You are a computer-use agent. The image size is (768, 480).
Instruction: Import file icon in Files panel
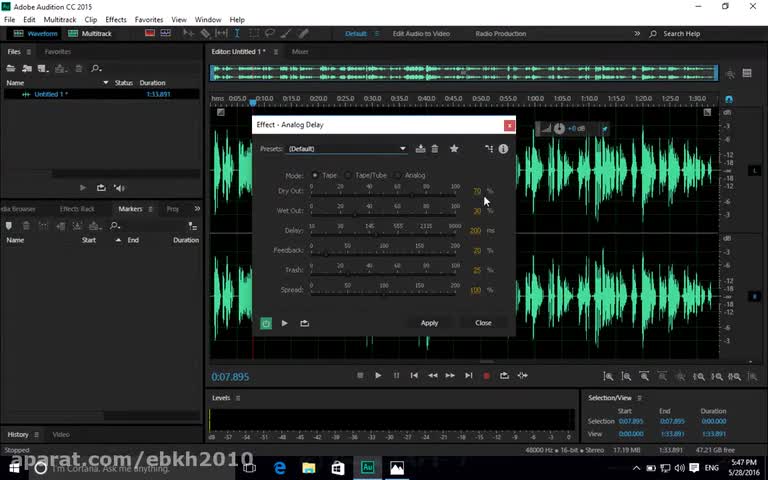click(x=27, y=69)
